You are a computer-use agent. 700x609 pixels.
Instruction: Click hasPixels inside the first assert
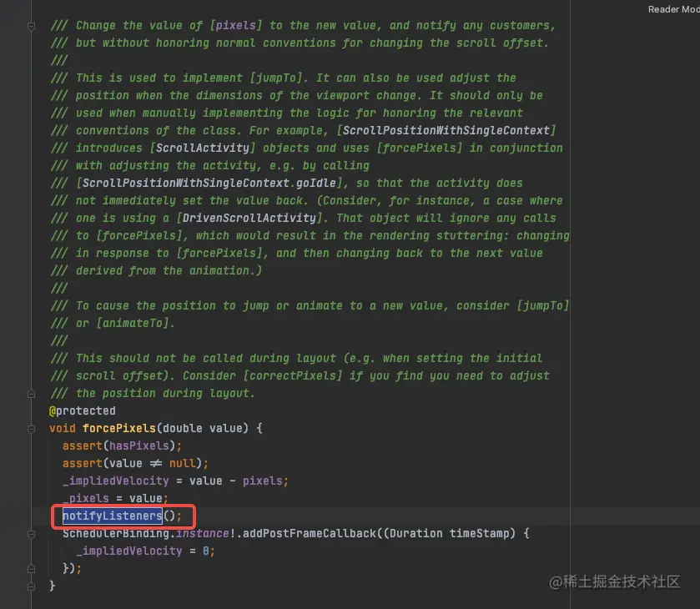[x=139, y=446]
